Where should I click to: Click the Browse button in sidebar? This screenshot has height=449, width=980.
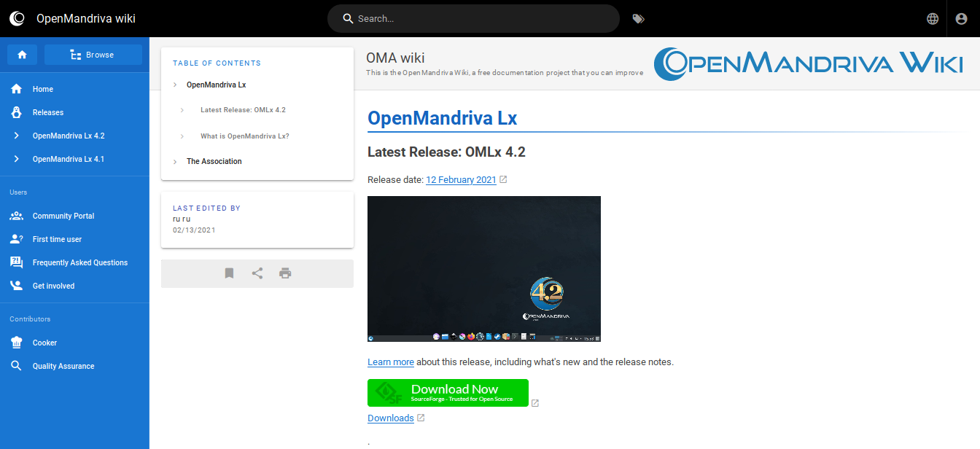(x=93, y=55)
